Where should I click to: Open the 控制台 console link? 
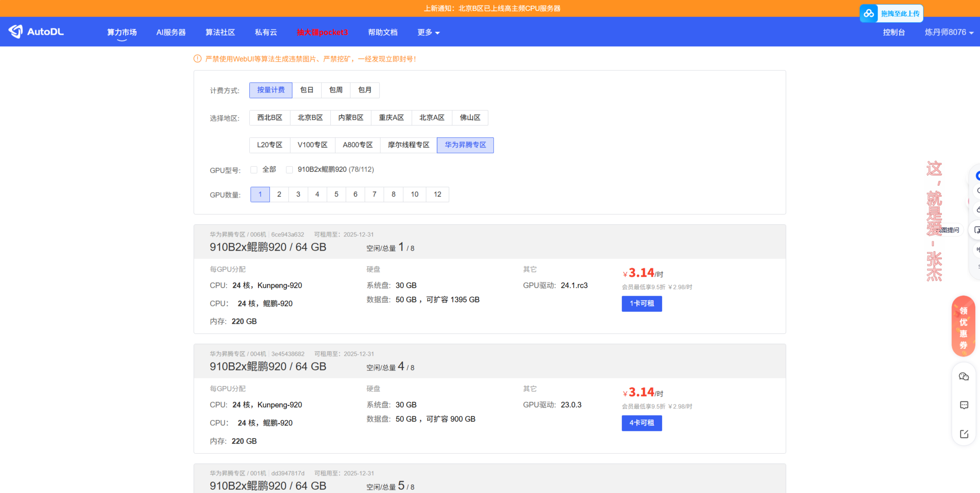click(x=894, y=32)
